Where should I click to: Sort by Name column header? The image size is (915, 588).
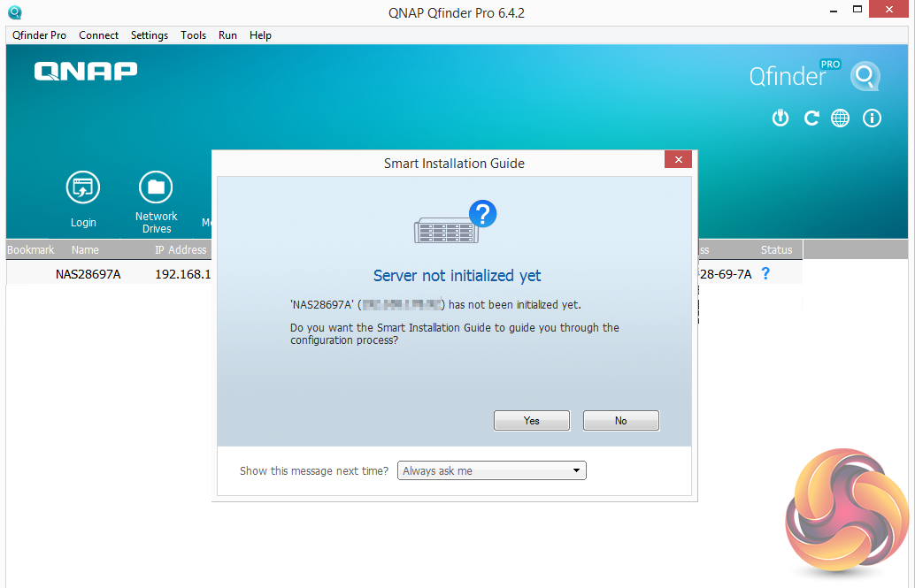pyautogui.click(x=85, y=249)
